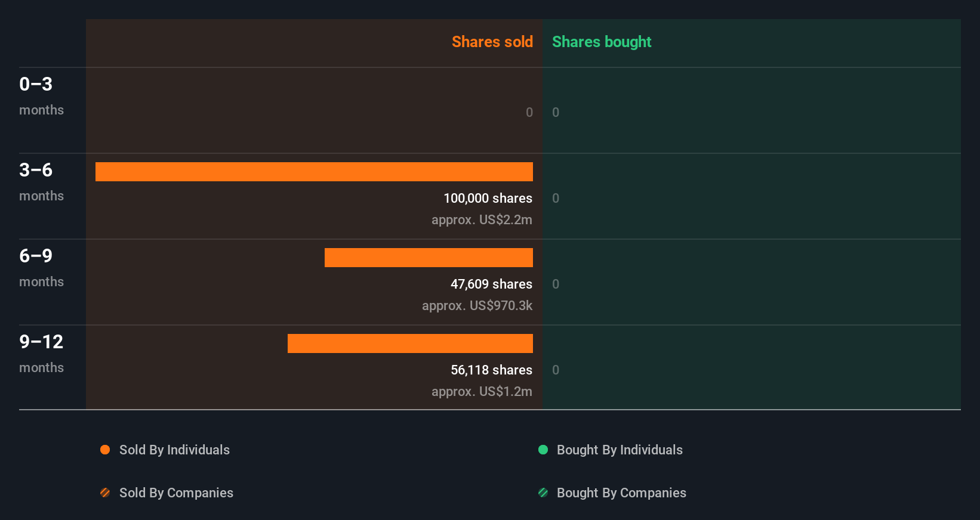Click the approx. US$970.3k amount
This screenshot has width=980, height=520.
[x=477, y=305]
